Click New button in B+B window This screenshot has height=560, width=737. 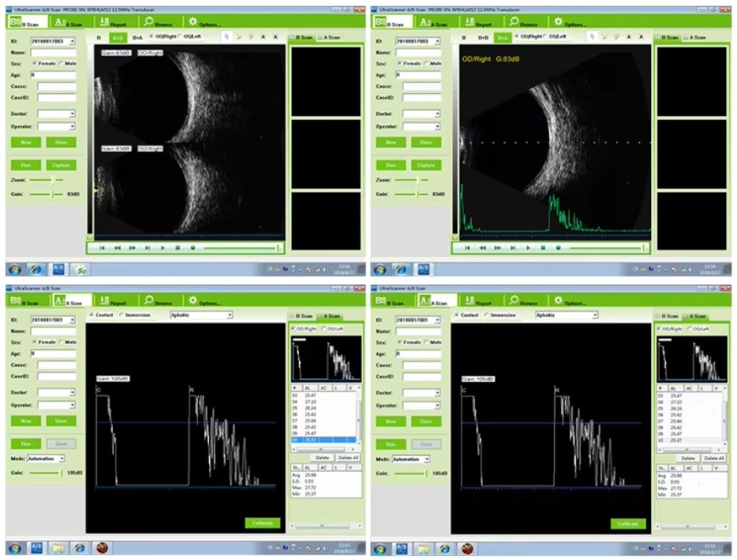tap(26, 142)
